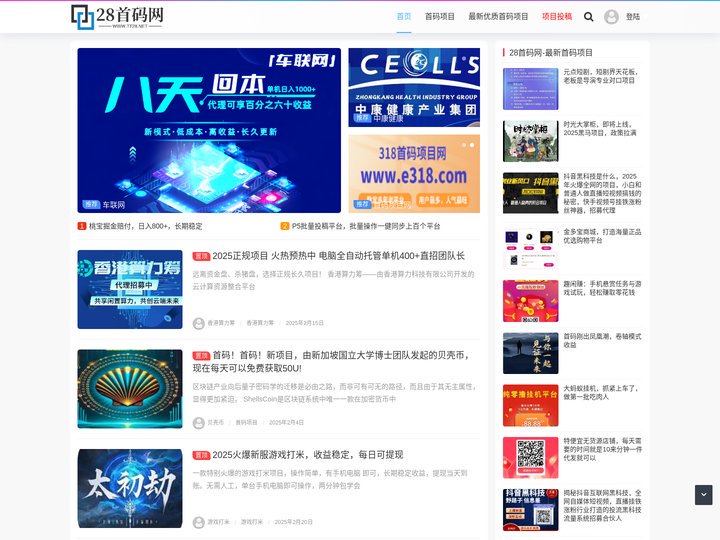Screen dimensions: 720x540
Task: Open sidebar thumbnail for 首码刚出凤凰潮
Action: (530, 353)
